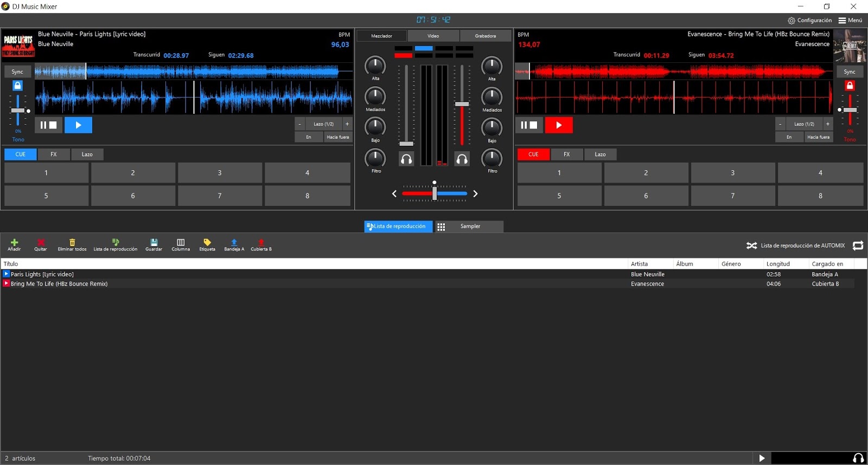Image resolution: width=868 pixels, height=465 pixels.
Task: Increase deck B loop length
Action: click(x=828, y=124)
